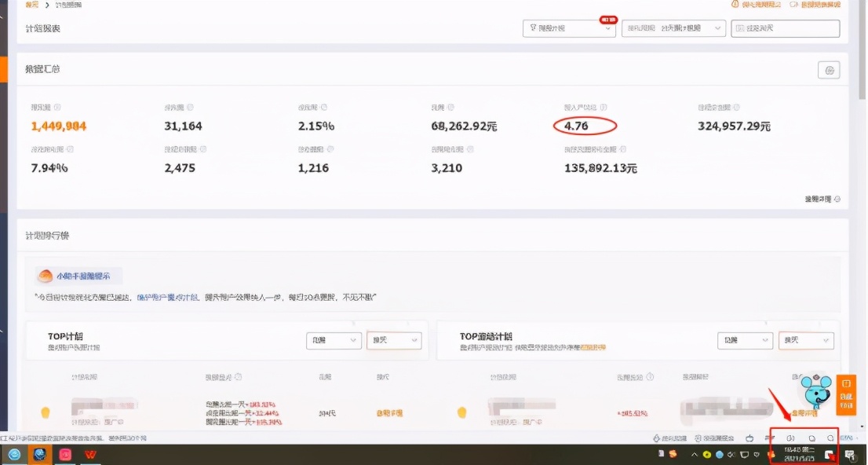
Task: Click the 7.94% metric value
Action: coord(49,168)
